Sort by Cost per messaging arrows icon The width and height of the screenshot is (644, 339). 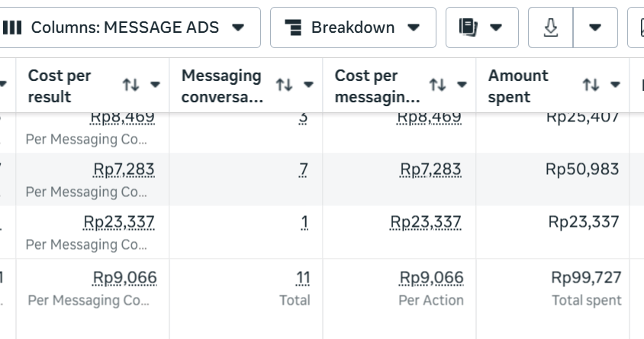(x=437, y=85)
